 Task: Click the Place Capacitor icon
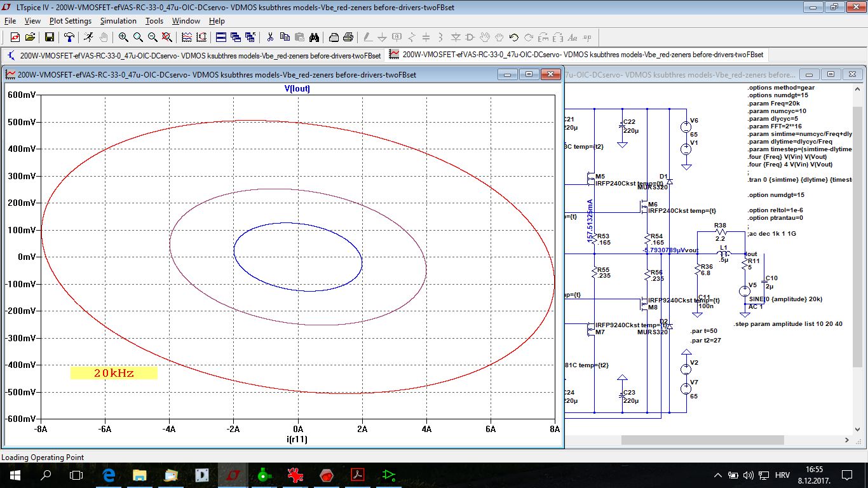pos(426,37)
